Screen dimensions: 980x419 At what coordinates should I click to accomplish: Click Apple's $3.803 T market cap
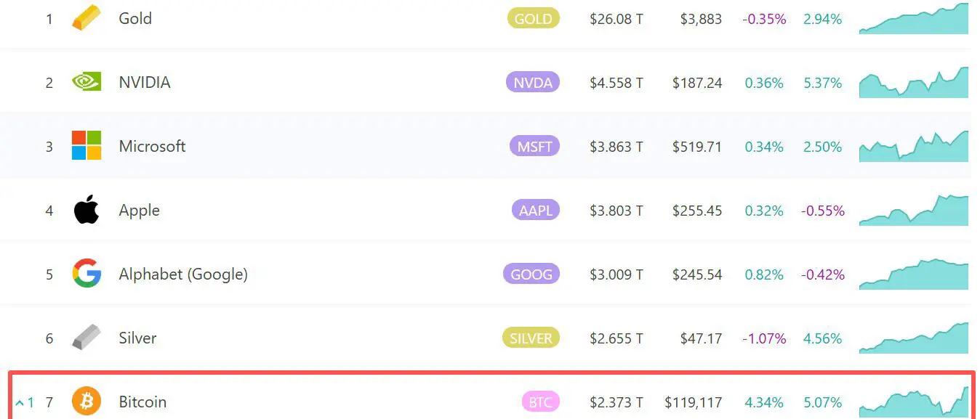pos(616,211)
